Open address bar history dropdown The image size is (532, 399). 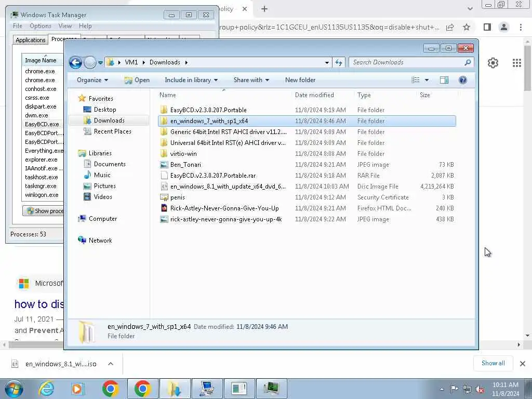tap(327, 62)
